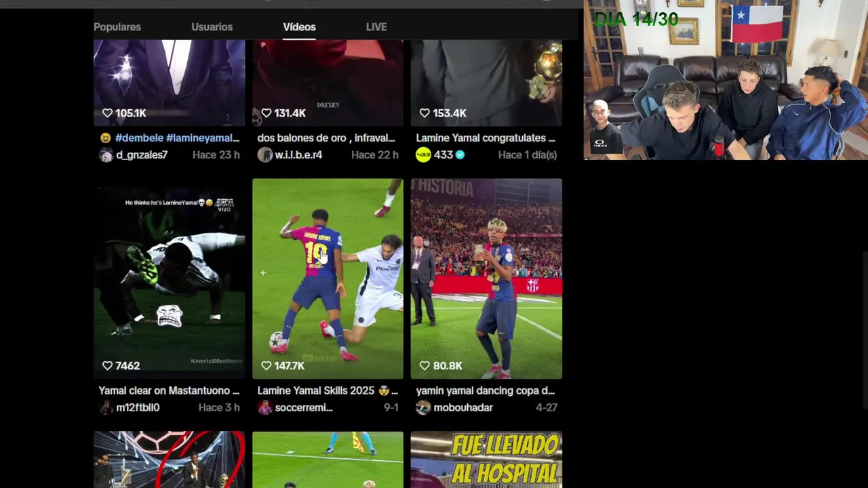The height and width of the screenshot is (488, 868).
Task: Click heart icon on 153.4K video
Action: click(425, 113)
